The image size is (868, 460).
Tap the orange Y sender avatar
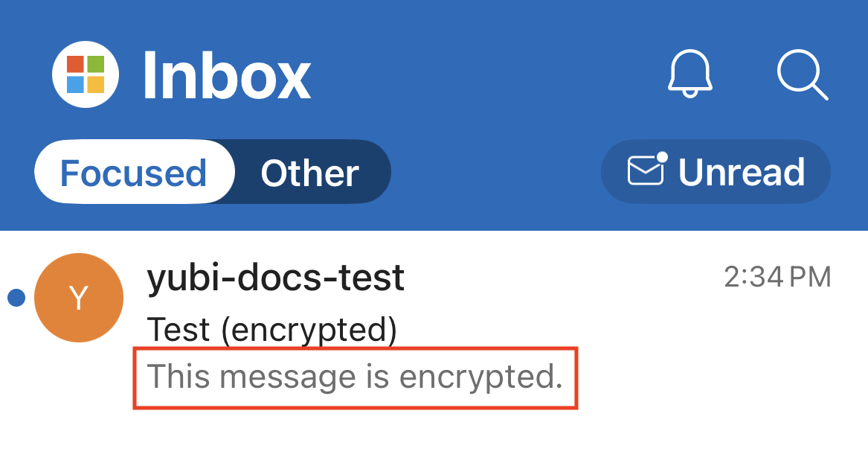[x=79, y=298]
